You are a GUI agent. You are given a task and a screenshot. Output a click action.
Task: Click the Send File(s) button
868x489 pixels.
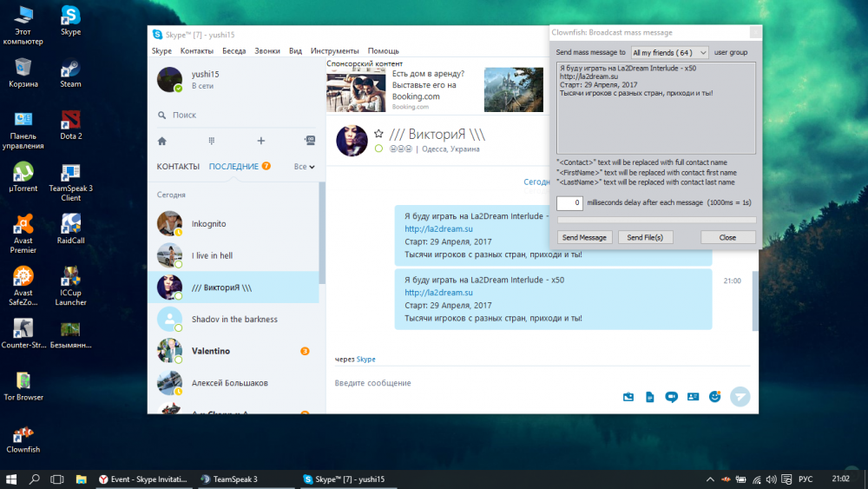click(x=645, y=237)
